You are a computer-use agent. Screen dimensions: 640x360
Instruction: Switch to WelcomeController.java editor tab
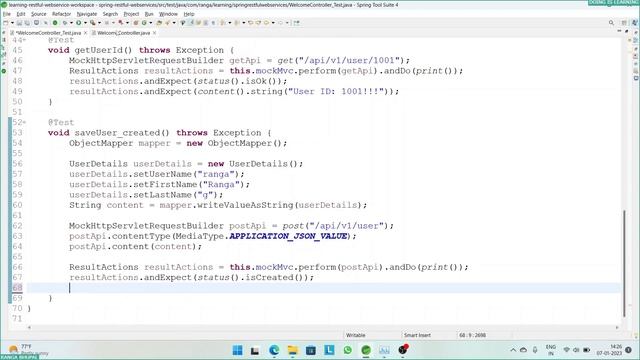click(x=123, y=33)
